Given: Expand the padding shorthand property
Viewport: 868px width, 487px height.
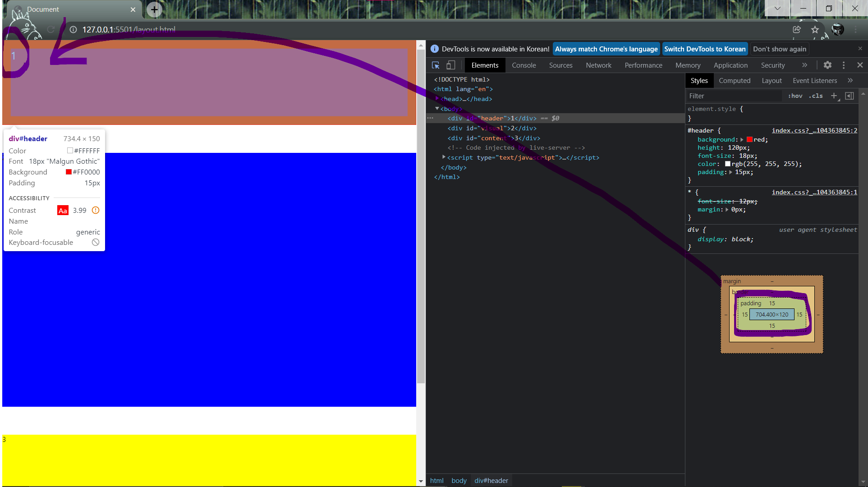Looking at the screenshot, I should tap(730, 172).
